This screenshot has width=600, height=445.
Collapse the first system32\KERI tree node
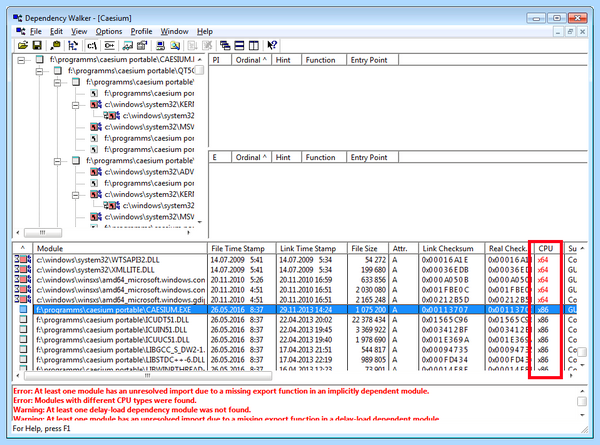coord(76,105)
